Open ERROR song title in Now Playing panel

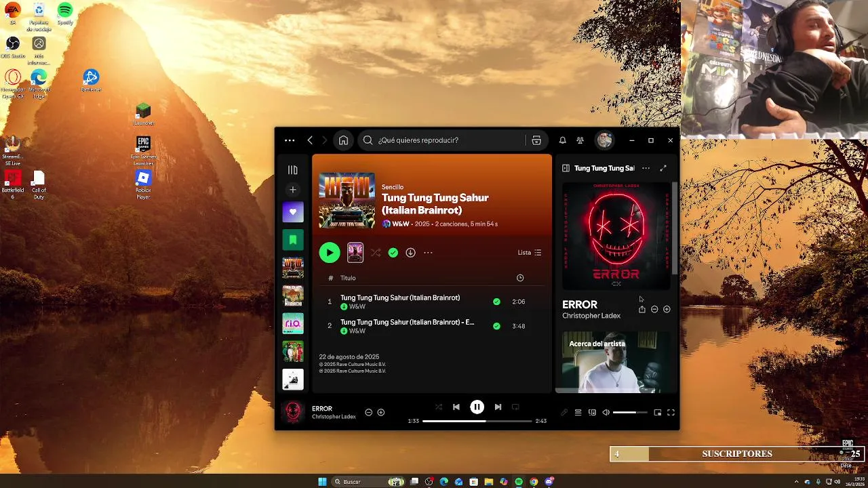pos(580,305)
